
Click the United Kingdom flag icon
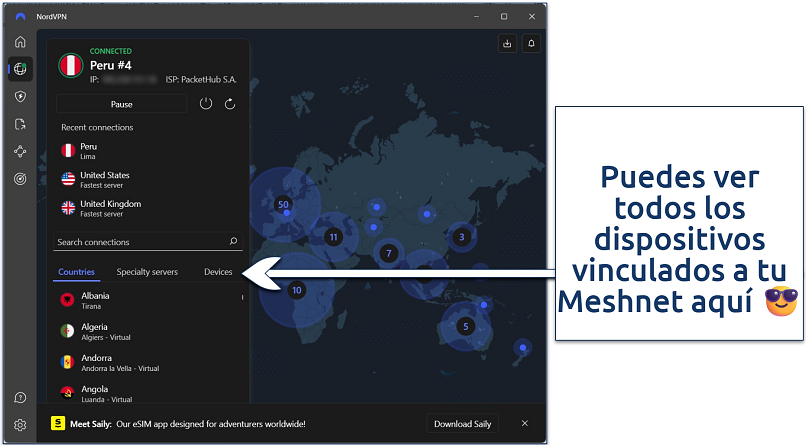point(68,208)
